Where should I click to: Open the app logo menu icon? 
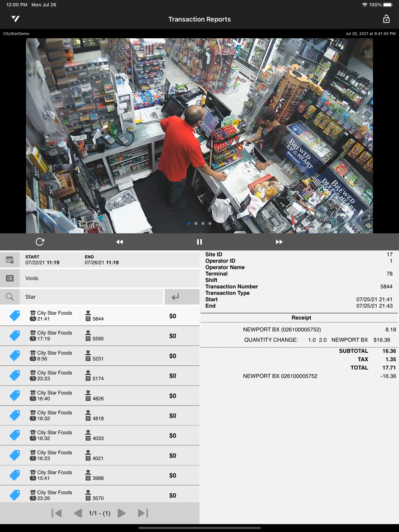16,19
